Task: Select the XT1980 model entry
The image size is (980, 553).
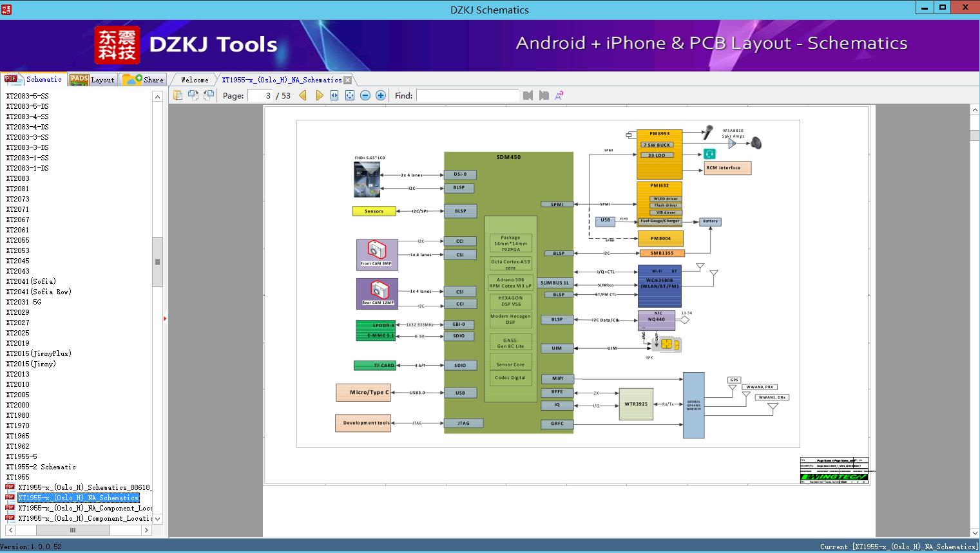Action: pyautogui.click(x=17, y=415)
